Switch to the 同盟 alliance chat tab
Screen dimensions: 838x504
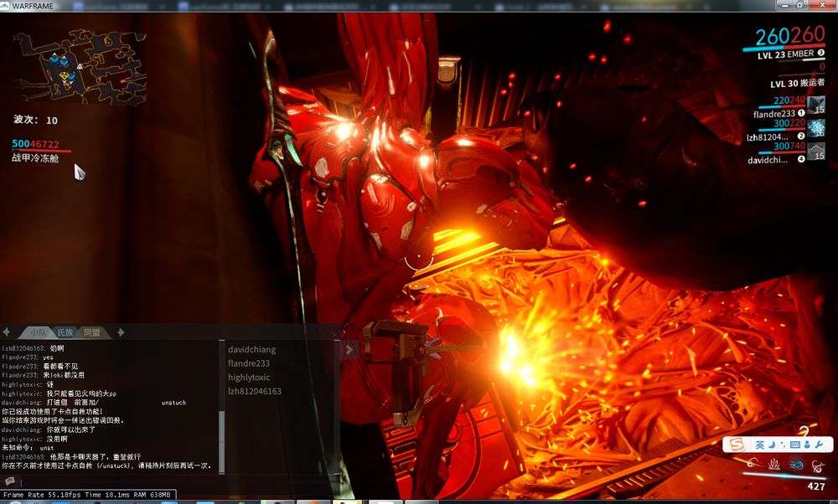(x=92, y=332)
